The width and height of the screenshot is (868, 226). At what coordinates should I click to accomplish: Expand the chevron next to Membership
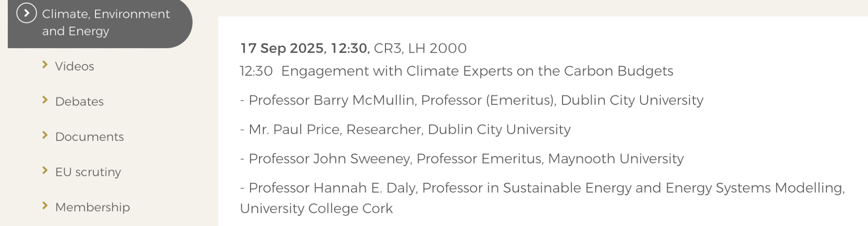(45, 206)
